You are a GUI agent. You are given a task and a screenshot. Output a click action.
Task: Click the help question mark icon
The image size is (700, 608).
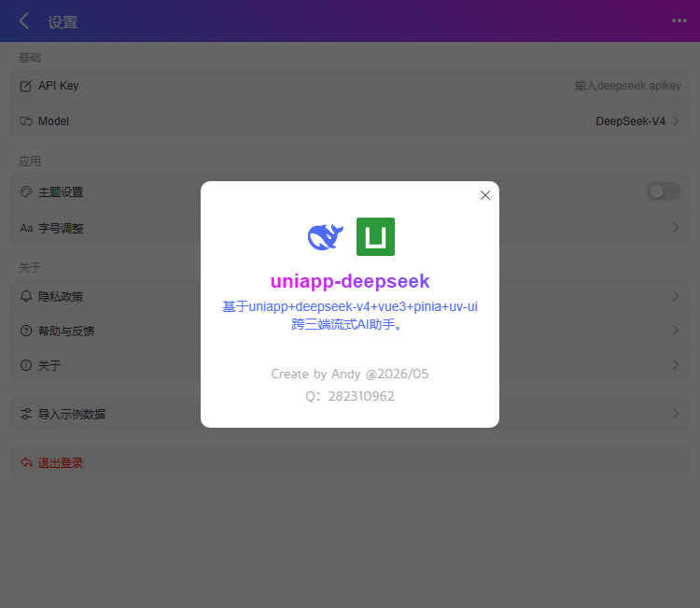(26, 331)
